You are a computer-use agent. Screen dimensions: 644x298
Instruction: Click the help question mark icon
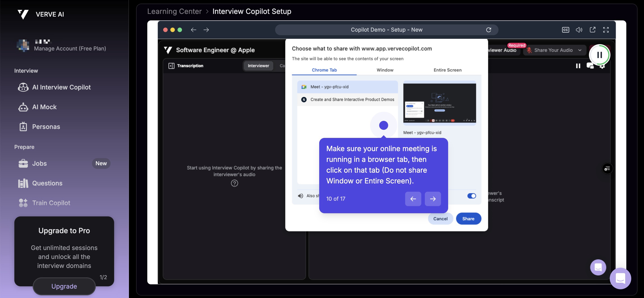pyautogui.click(x=234, y=183)
